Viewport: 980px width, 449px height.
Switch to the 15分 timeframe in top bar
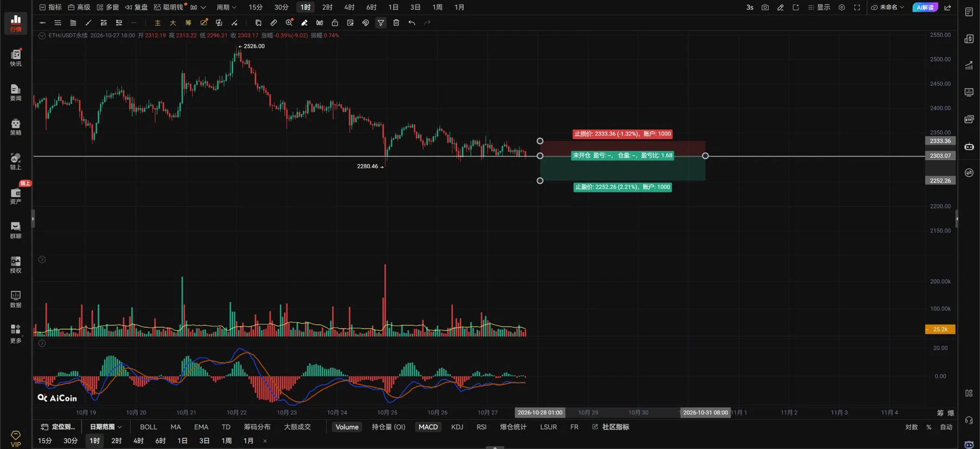coord(256,8)
